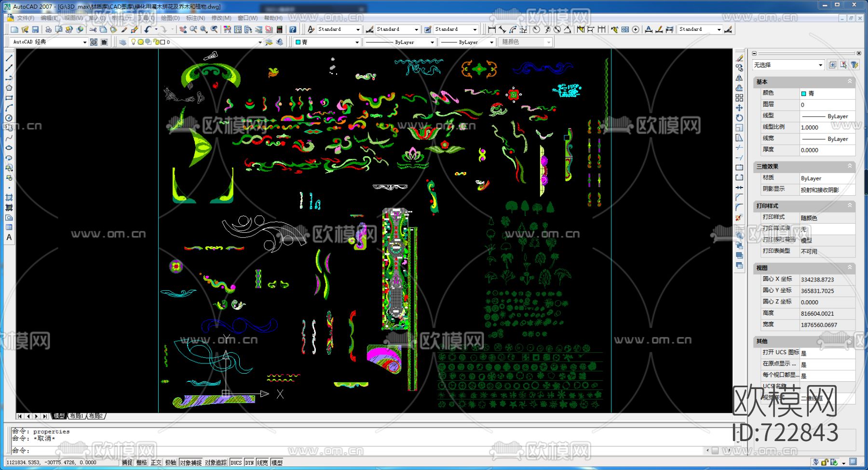
Task: Select the Linear Dimension tool icon
Action: pos(491,29)
